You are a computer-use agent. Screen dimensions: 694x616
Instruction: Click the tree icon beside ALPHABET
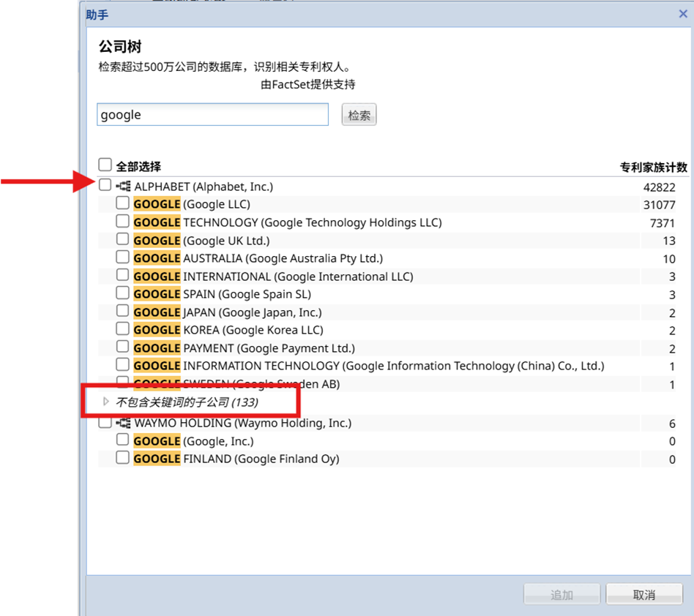pyautogui.click(x=124, y=186)
